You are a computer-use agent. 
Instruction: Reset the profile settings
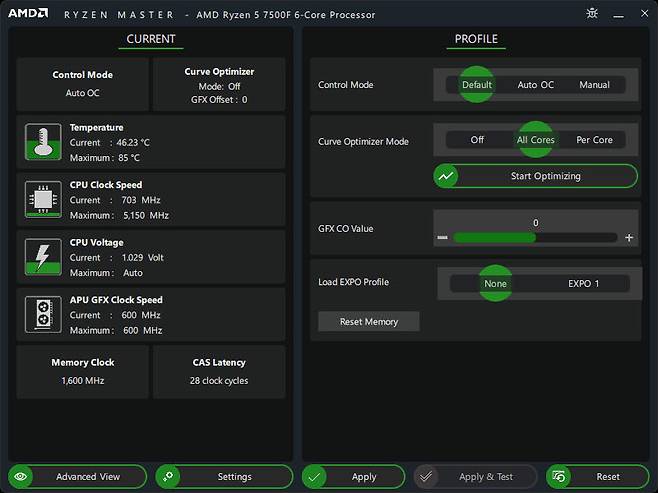coord(598,477)
